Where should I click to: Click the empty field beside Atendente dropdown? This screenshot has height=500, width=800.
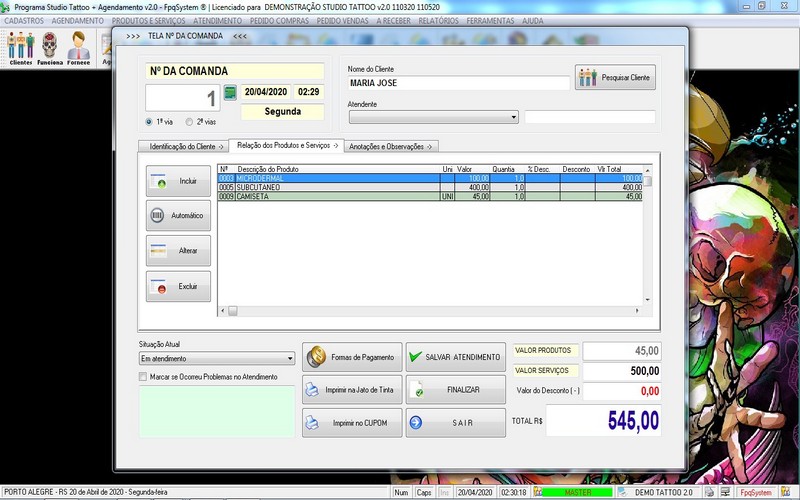coord(590,117)
